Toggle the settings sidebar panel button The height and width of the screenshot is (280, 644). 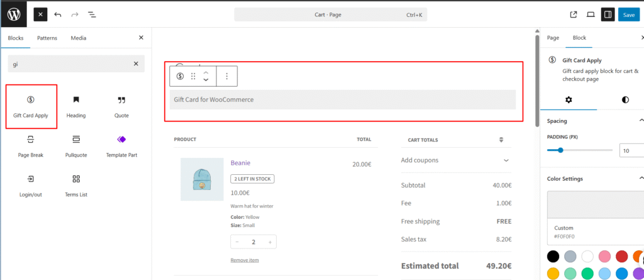[x=608, y=14]
